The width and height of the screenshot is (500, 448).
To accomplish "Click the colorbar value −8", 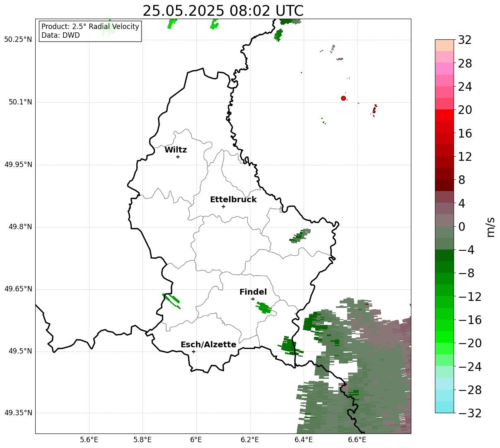I will coord(466,274).
